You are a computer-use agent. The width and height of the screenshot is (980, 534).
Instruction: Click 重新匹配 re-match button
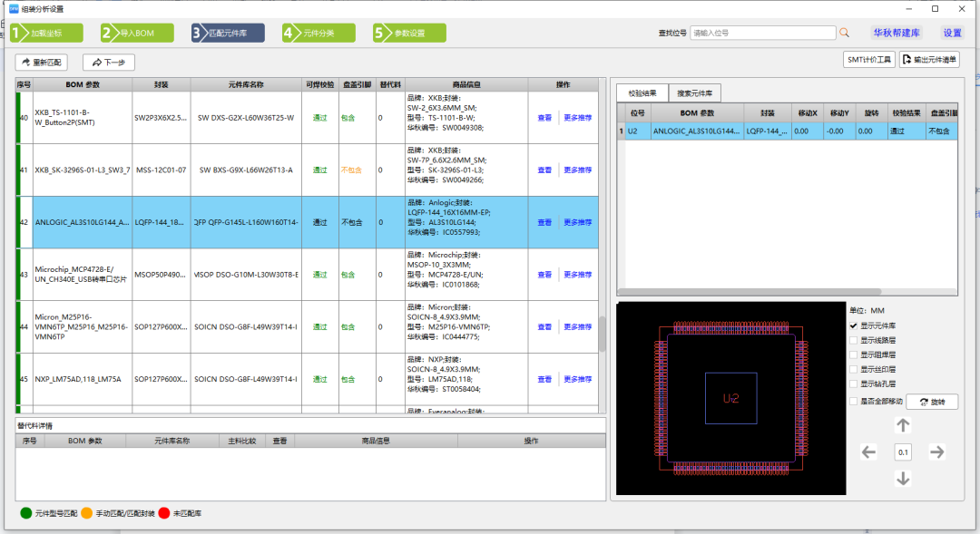pyautogui.click(x=41, y=63)
